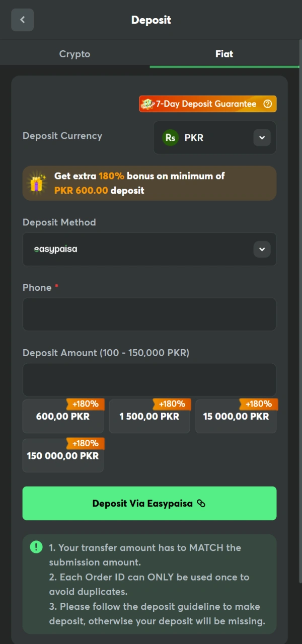Switch to the Fiat tab
The width and height of the screenshot is (302, 644).
[224, 54]
